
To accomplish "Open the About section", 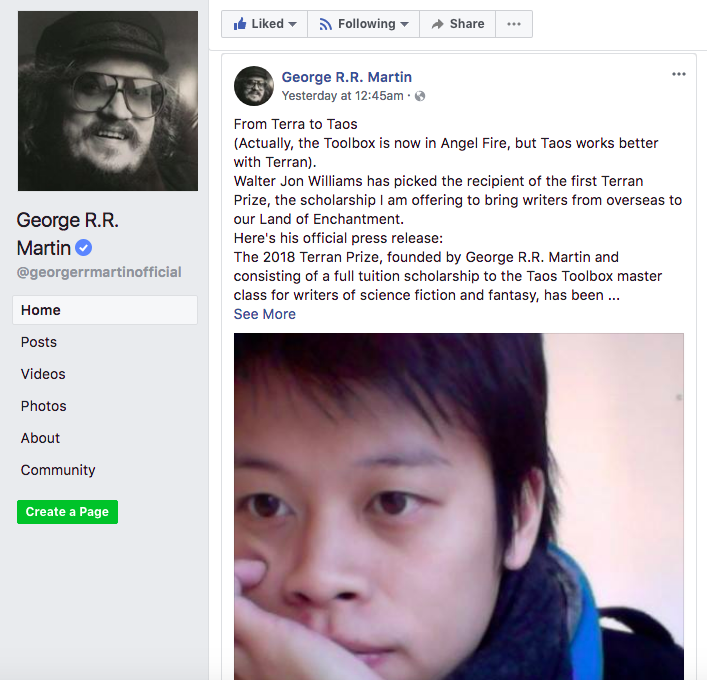I will click(x=40, y=438).
